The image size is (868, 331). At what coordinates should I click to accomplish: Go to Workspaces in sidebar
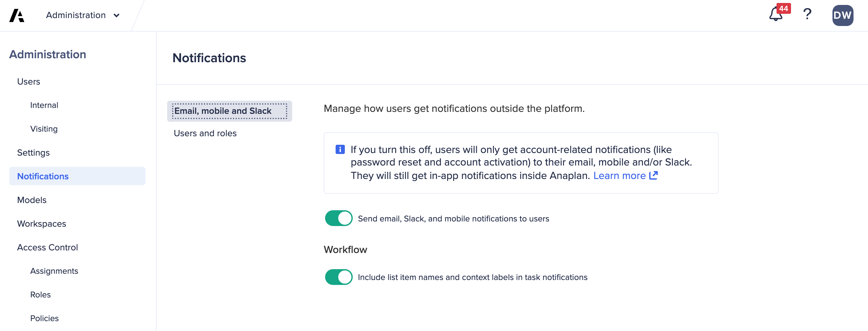[x=41, y=223]
